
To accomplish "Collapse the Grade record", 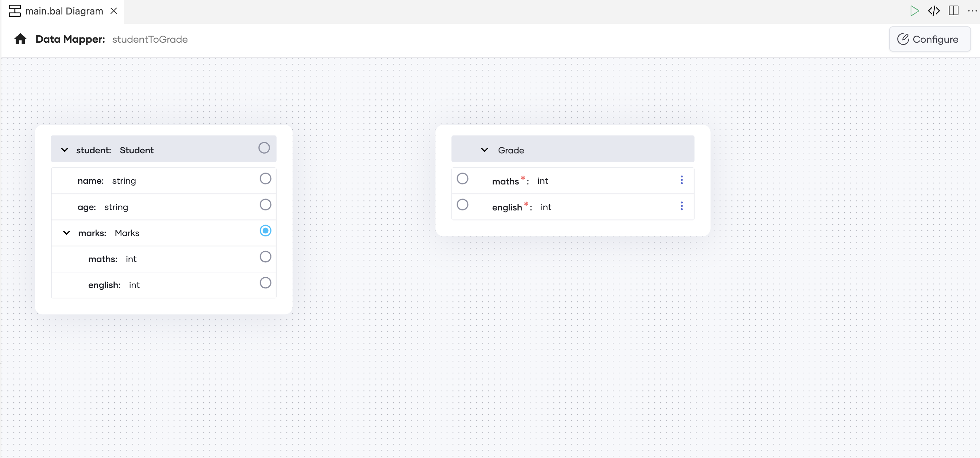I will point(484,150).
